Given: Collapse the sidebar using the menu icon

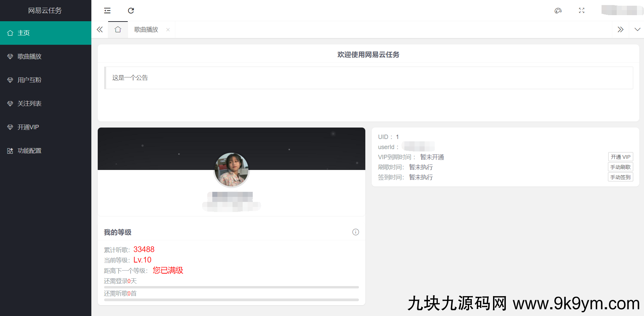Looking at the screenshot, I should [x=107, y=10].
